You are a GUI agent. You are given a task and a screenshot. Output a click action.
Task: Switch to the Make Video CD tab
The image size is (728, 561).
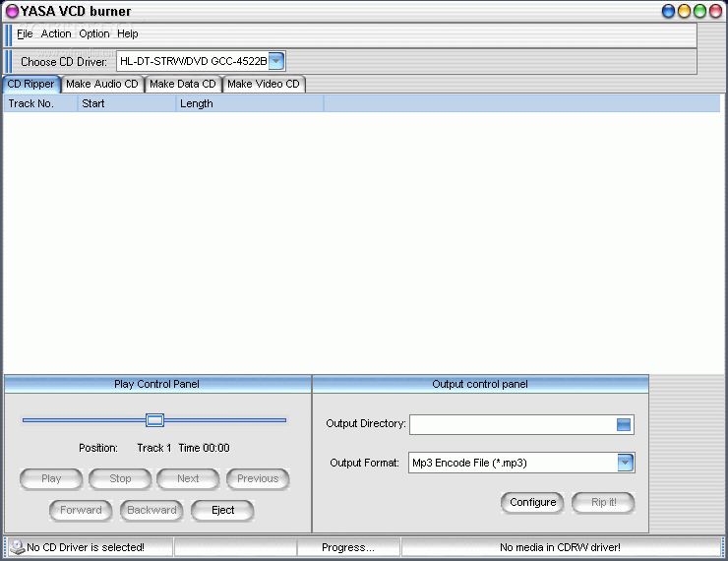click(x=264, y=84)
